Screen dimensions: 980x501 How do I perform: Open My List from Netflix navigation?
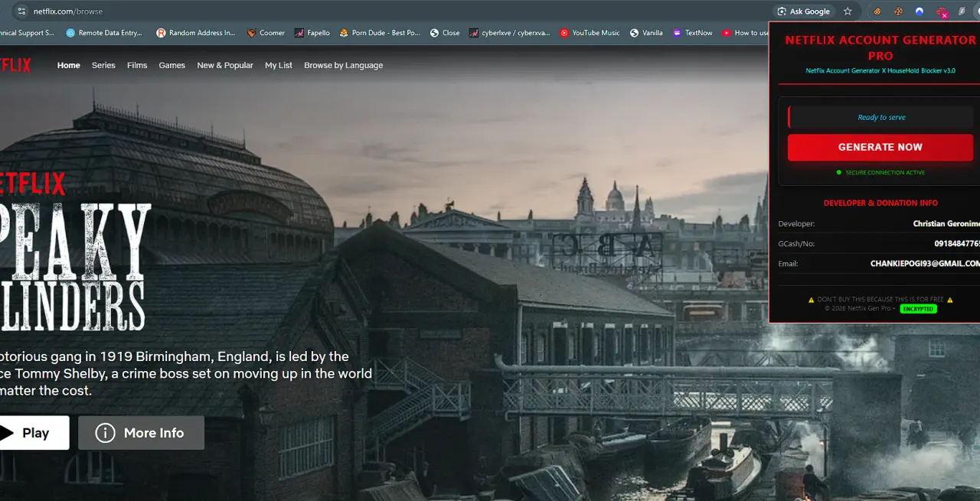[279, 65]
